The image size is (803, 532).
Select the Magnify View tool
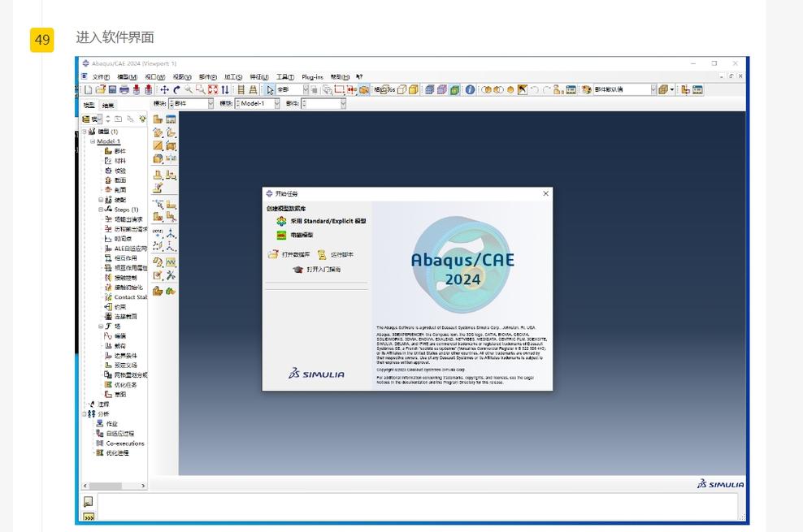pos(189,89)
